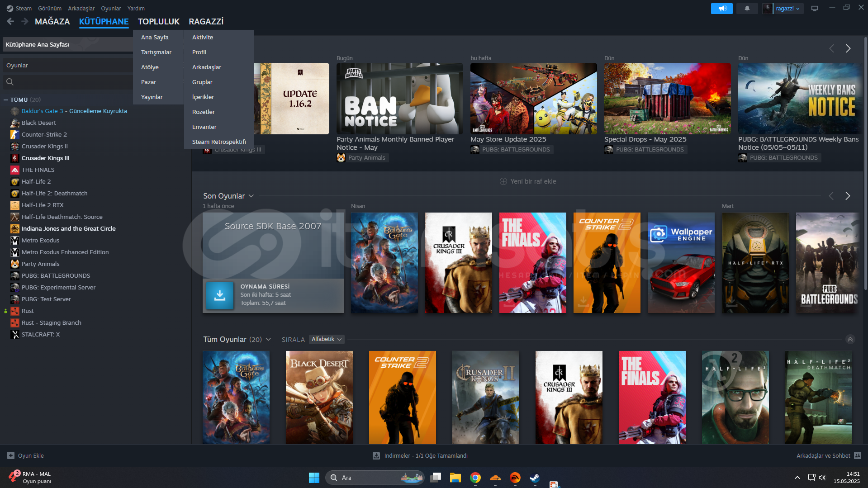This screenshot has width=868, height=488.
Task: Open File Explorer in the taskbar
Action: pos(455,478)
